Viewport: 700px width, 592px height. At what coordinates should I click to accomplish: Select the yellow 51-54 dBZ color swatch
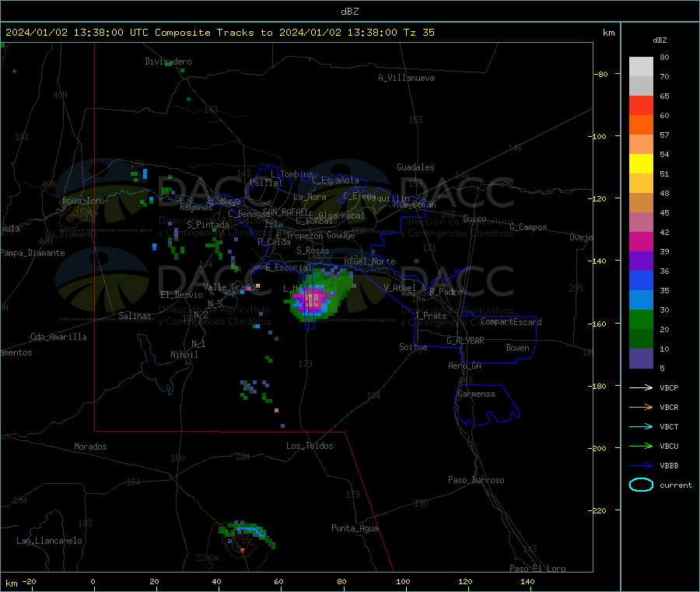[x=641, y=164]
